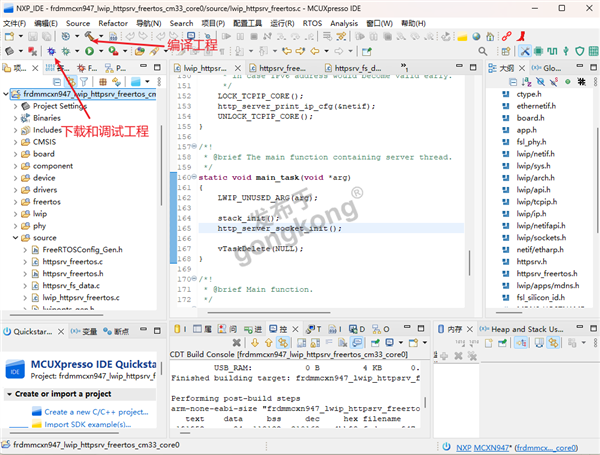Close the lwip_httpsr... editor tab
600x455 pixels.
[x=238, y=68]
